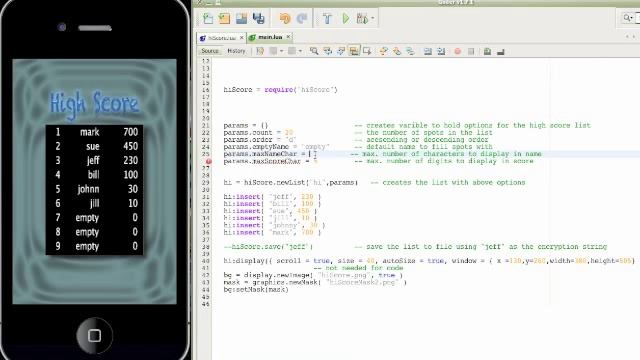Open the Back navigation history dropdown
This screenshot has width=640, height=360.
(281, 51)
